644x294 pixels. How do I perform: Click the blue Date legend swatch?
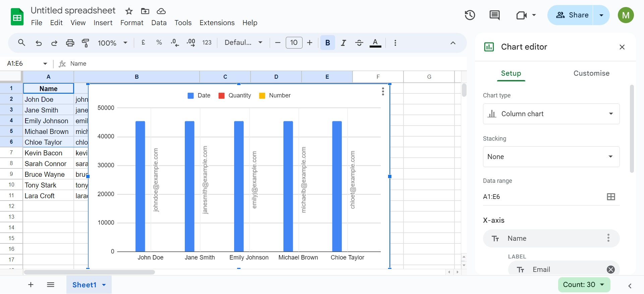tap(191, 96)
